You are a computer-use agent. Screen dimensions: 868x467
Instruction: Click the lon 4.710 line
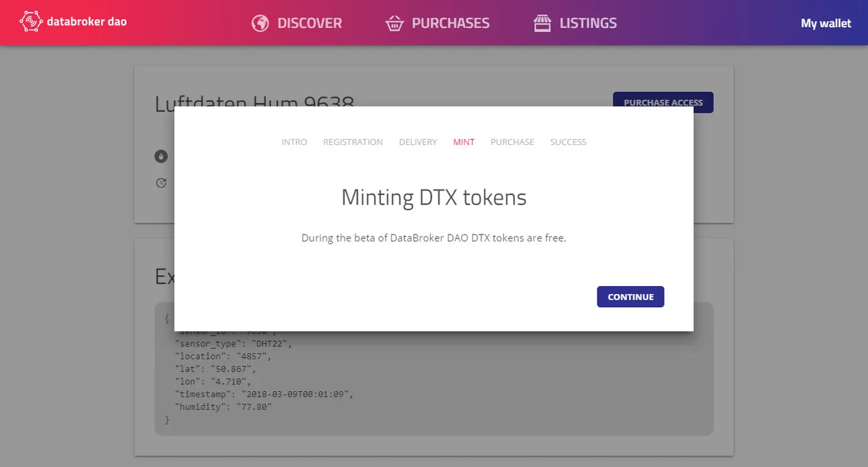tap(212, 382)
